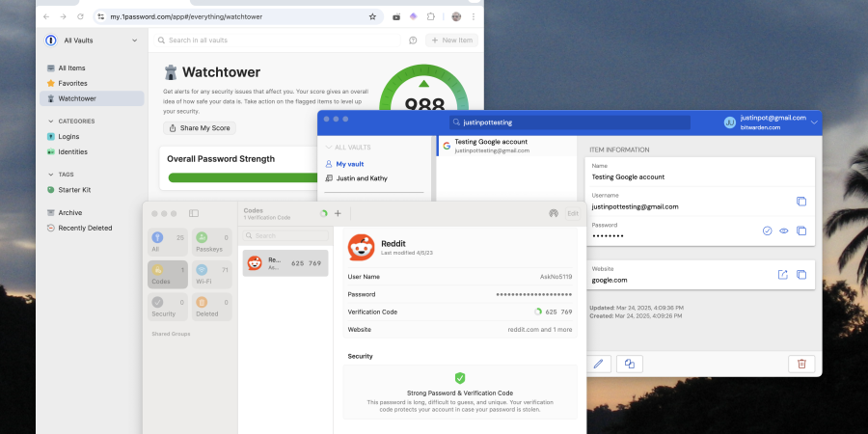
Task: Expand the All Vaults dropdown in 1Password
Action: pos(134,41)
